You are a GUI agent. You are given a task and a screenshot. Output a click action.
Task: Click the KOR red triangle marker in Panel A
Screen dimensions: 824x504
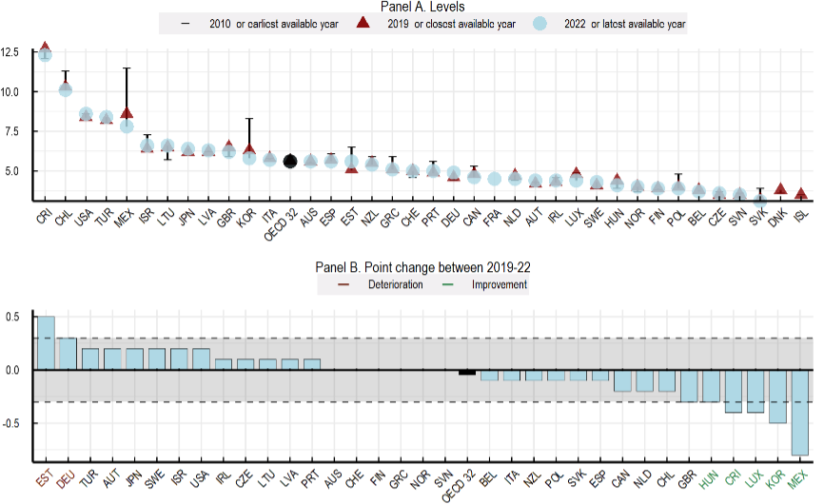coord(249,147)
